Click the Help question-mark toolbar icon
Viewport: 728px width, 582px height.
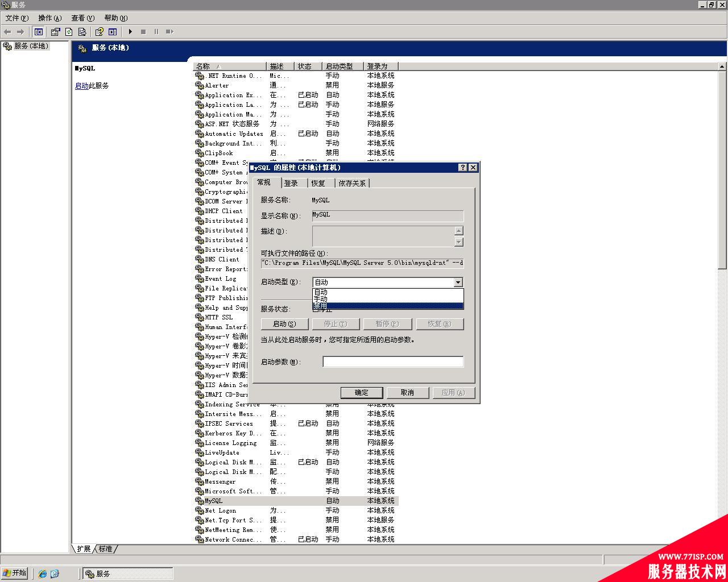tap(99, 32)
